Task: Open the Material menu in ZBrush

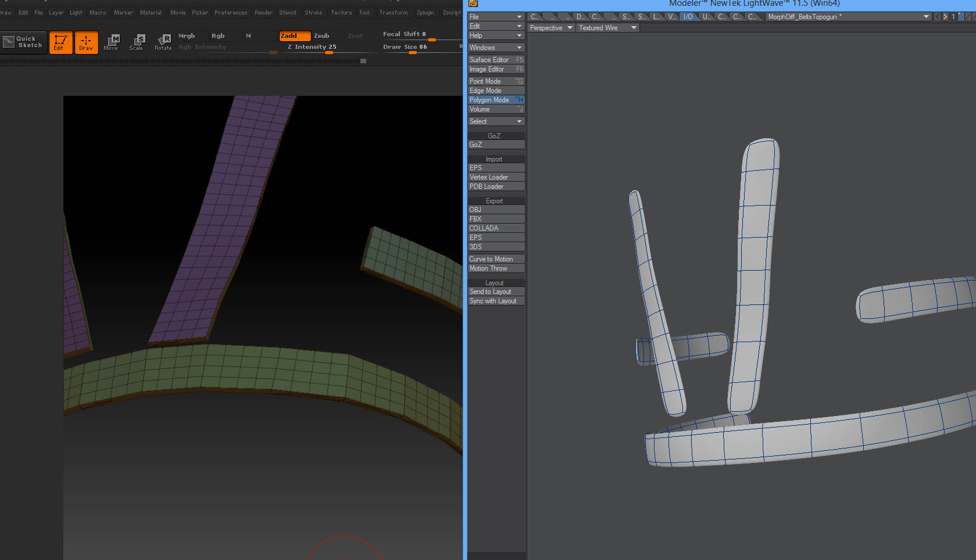Action: (151, 13)
